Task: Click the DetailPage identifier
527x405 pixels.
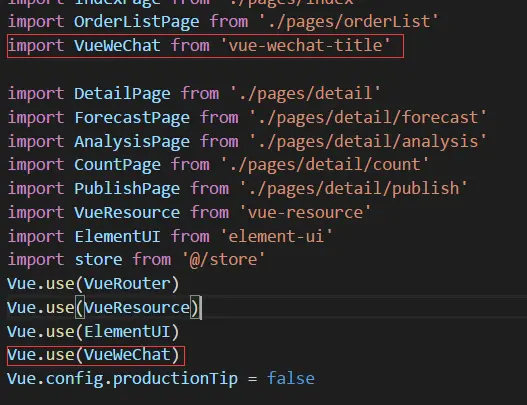Action: (122, 93)
